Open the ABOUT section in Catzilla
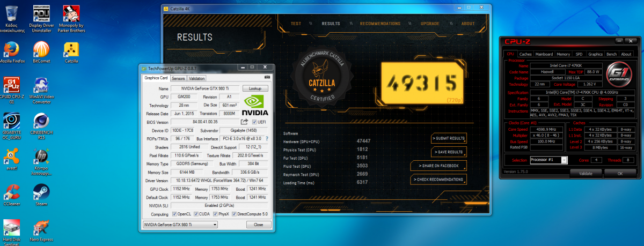644x246 pixels. coord(468,24)
